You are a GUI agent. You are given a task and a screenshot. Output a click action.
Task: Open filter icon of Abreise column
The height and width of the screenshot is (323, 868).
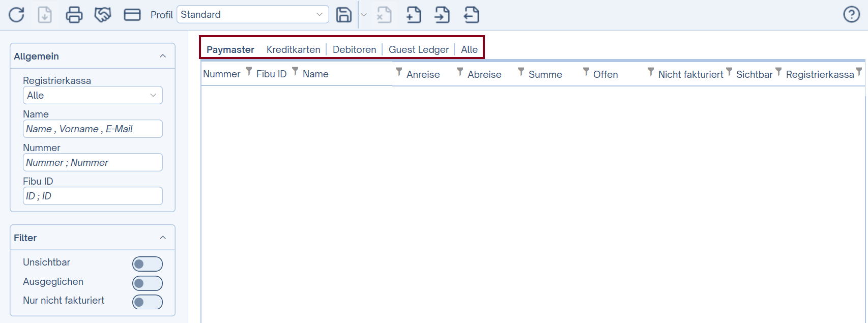pyautogui.click(x=521, y=72)
